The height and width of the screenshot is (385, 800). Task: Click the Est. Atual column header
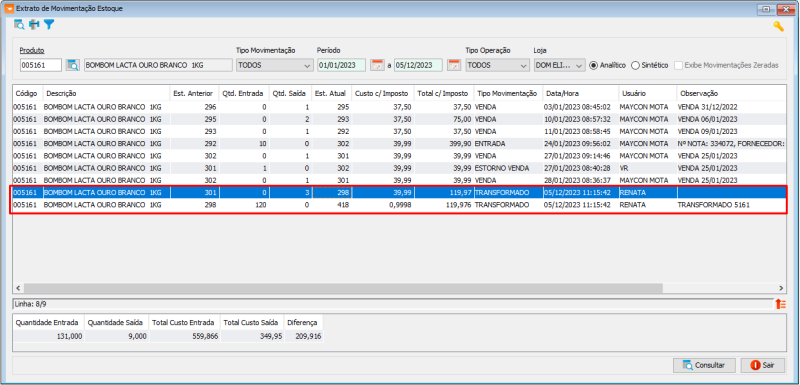point(332,93)
